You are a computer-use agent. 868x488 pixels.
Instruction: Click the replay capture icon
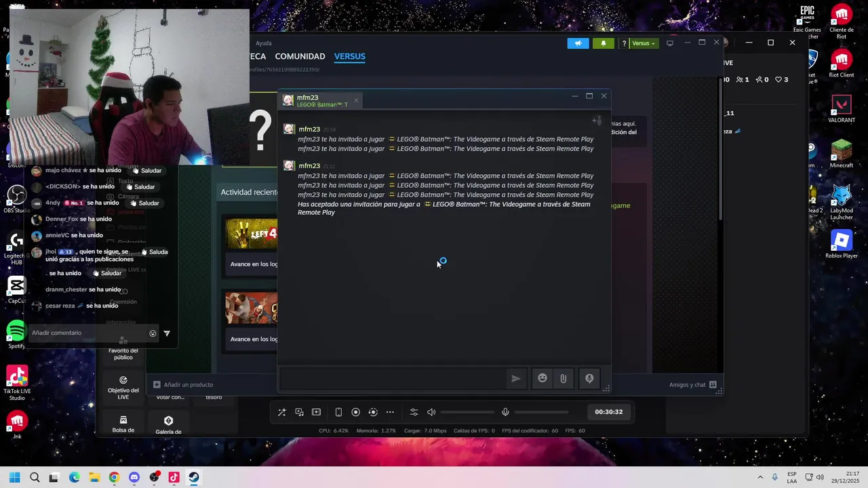point(373,412)
